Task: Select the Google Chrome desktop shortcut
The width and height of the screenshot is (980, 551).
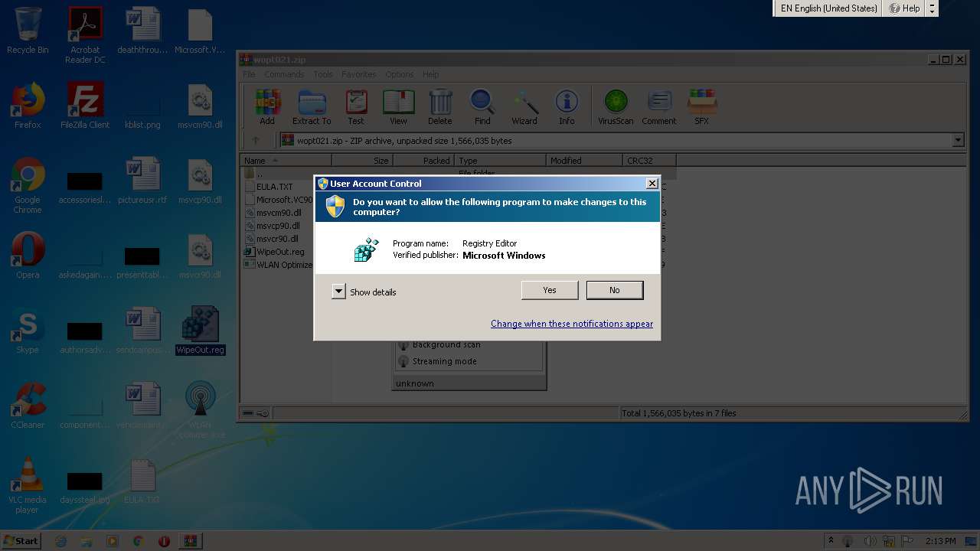Action: tap(28, 185)
